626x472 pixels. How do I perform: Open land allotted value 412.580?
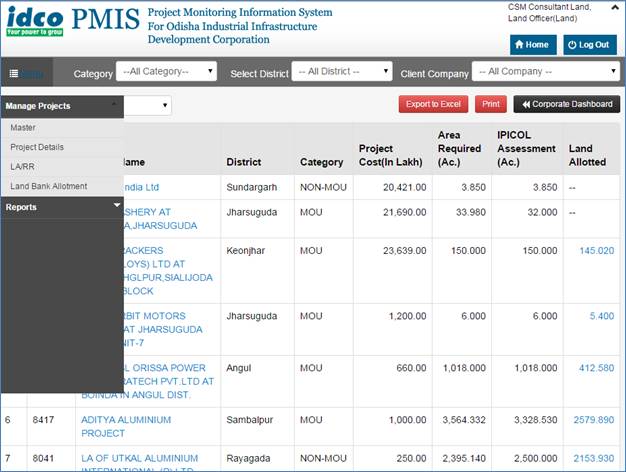pyautogui.click(x=596, y=368)
